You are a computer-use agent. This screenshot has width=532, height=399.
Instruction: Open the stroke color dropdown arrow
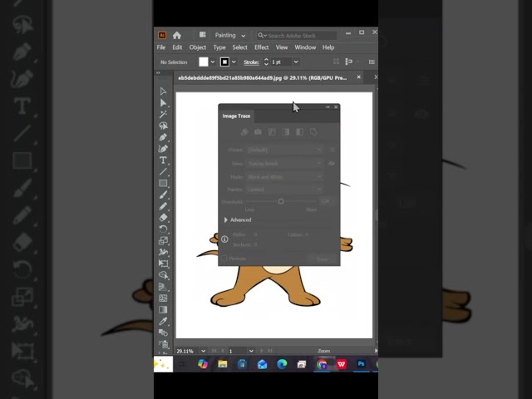point(234,62)
